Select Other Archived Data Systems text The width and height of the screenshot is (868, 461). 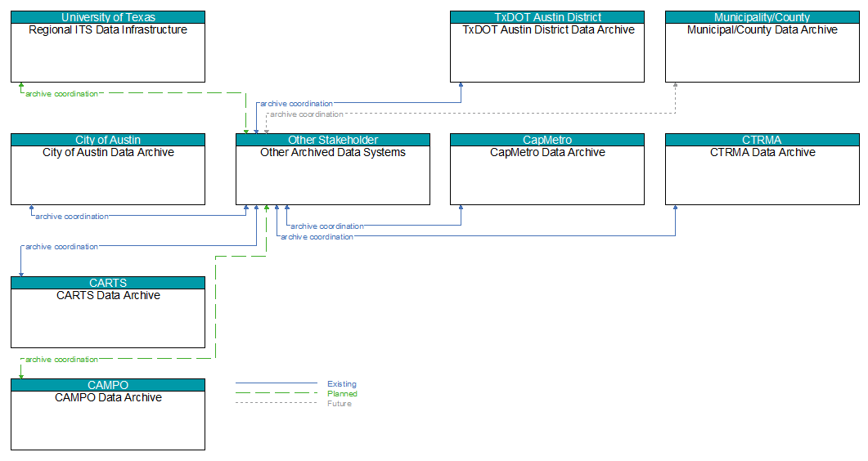(333, 153)
